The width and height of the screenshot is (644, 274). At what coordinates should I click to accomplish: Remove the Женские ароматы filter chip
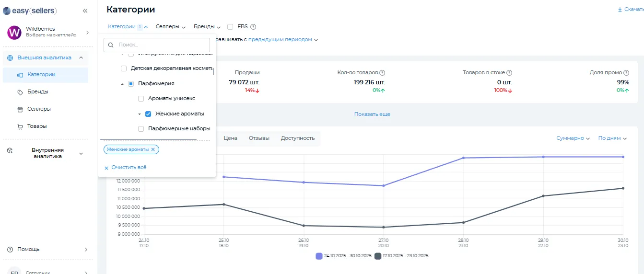tap(153, 149)
